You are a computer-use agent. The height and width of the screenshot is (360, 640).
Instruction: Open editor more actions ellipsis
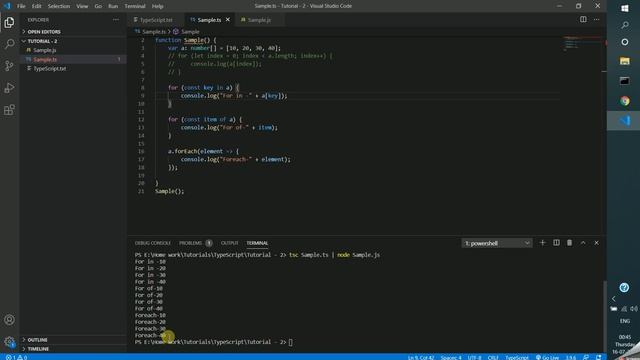pos(596,20)
